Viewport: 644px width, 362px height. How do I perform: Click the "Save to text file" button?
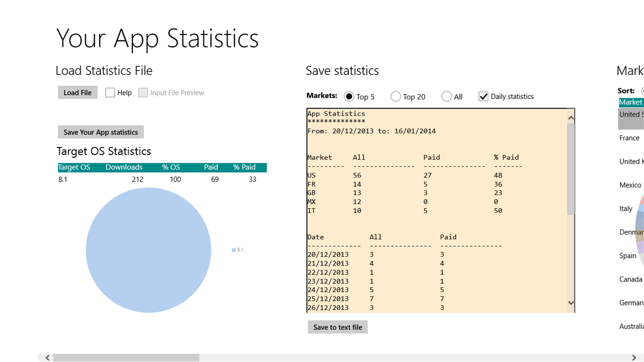click(x=337, y=327)
